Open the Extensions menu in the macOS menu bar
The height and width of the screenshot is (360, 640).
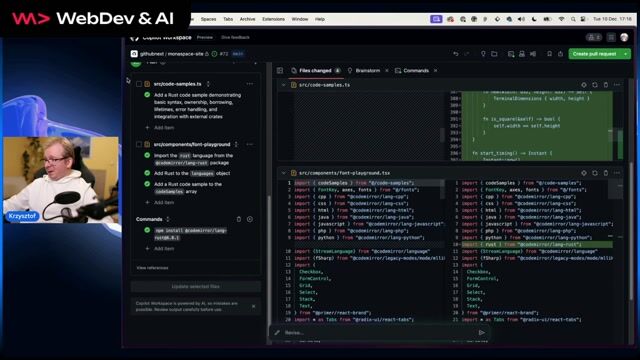273,19
